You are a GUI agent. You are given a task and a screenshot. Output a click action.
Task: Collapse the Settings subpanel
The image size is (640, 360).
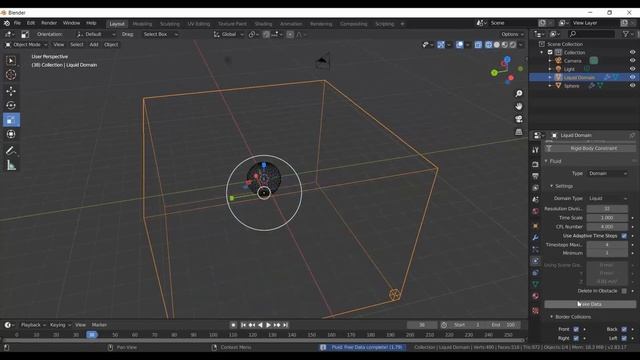[551, 186]
